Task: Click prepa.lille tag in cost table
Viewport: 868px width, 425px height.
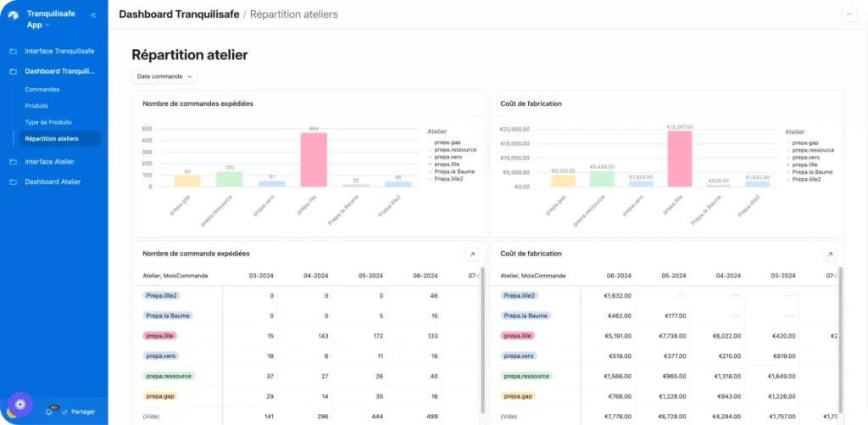Action: [518, 336]
